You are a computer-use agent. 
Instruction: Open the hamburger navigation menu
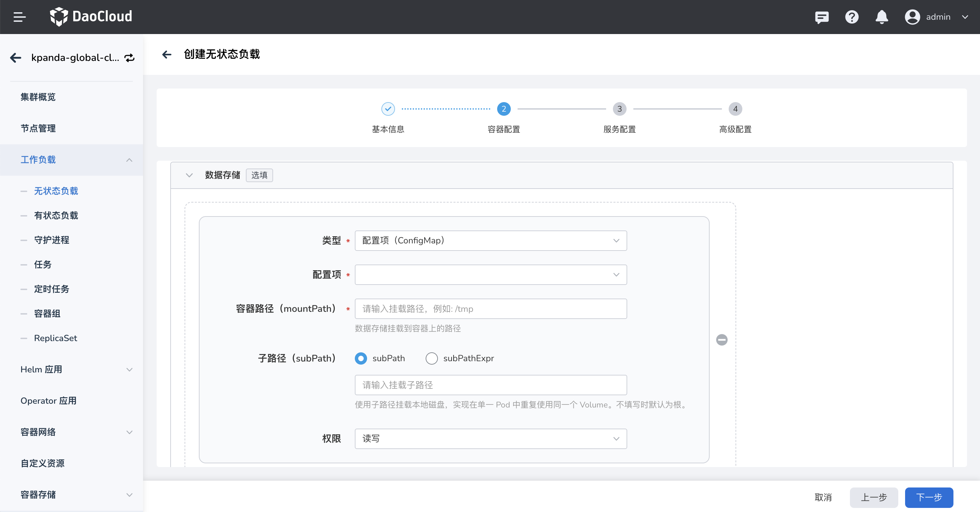click(x=19, y=17)
